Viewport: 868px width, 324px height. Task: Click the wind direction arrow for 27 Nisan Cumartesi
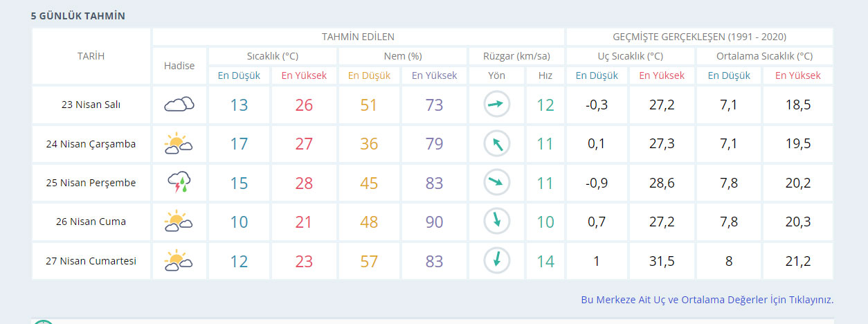coord(496,261)
